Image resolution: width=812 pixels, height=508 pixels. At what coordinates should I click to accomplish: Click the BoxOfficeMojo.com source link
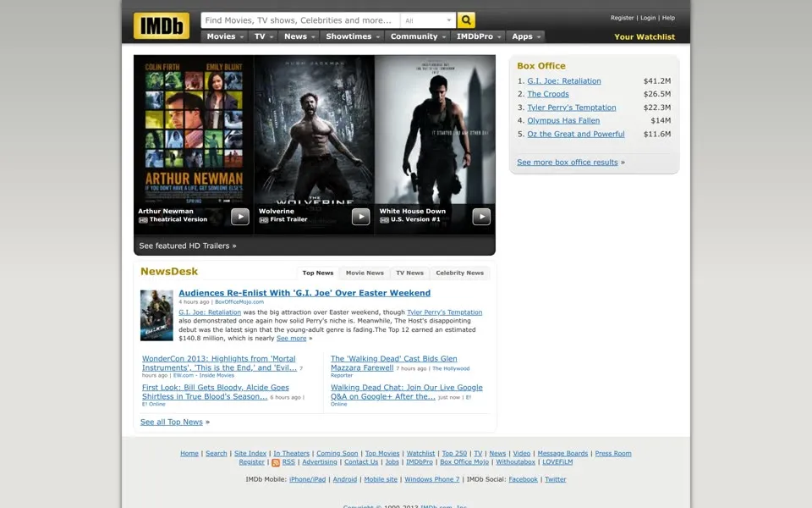click(x=239, y=301)
